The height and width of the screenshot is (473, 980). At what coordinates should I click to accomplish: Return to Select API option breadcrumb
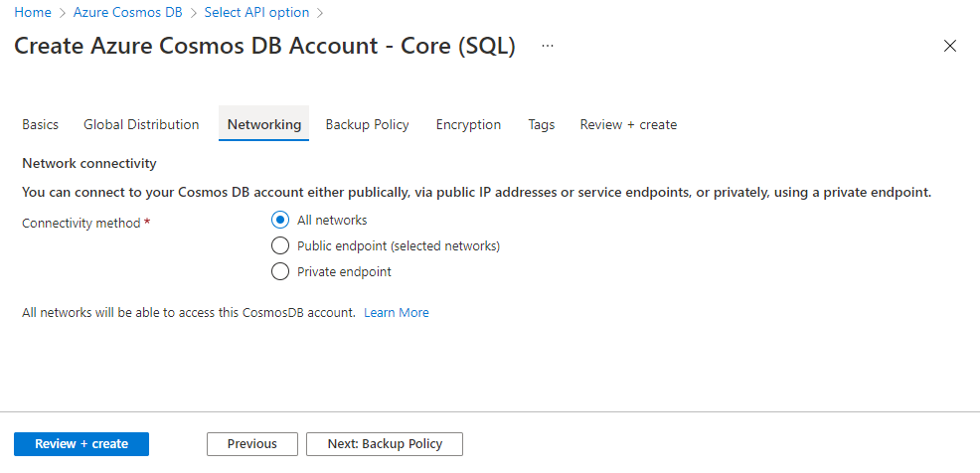(x=256, y=13)
